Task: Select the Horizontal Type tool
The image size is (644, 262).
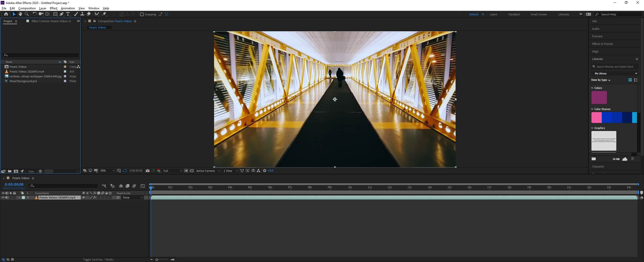Action: [x=68, y=14]
